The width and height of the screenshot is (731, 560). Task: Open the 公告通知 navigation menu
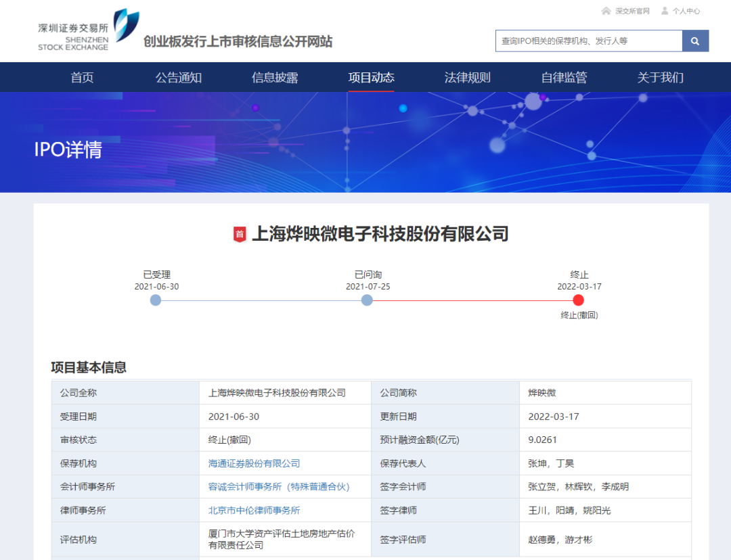click(x=178, y=77)
